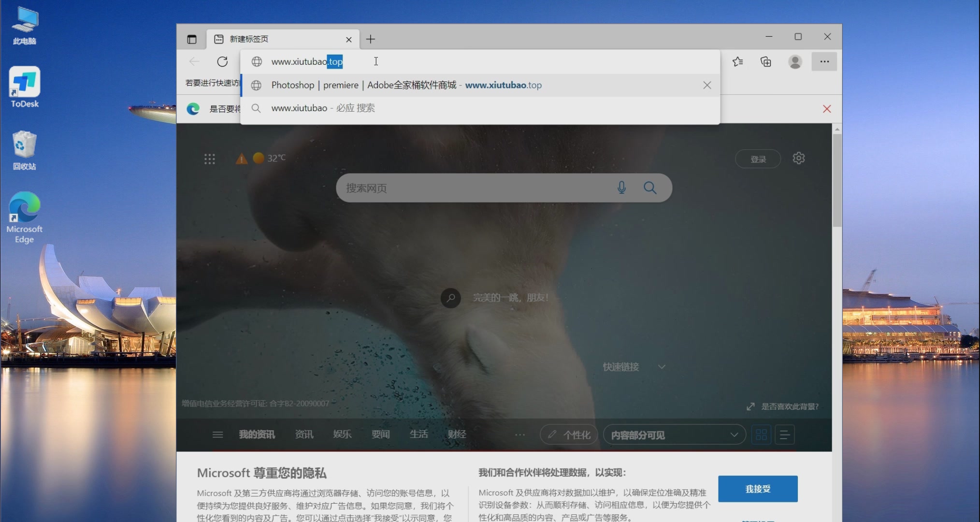Image resolution: width=980 pixels, height=522 pixels.
Task: Click the background image info search icon
Action: point(450,298)
